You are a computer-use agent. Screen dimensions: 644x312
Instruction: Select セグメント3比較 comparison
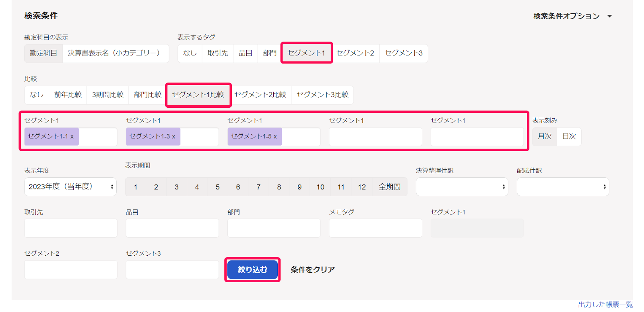[x=322, y=94]
